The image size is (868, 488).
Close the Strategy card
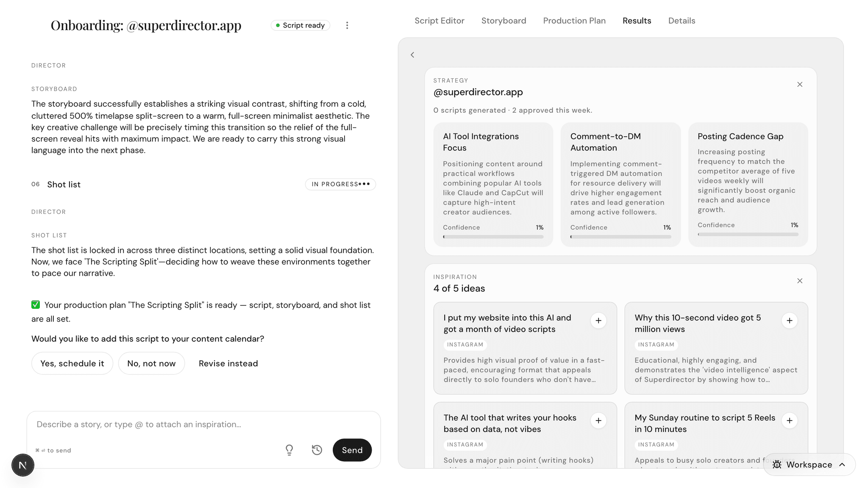pos(800,84)
